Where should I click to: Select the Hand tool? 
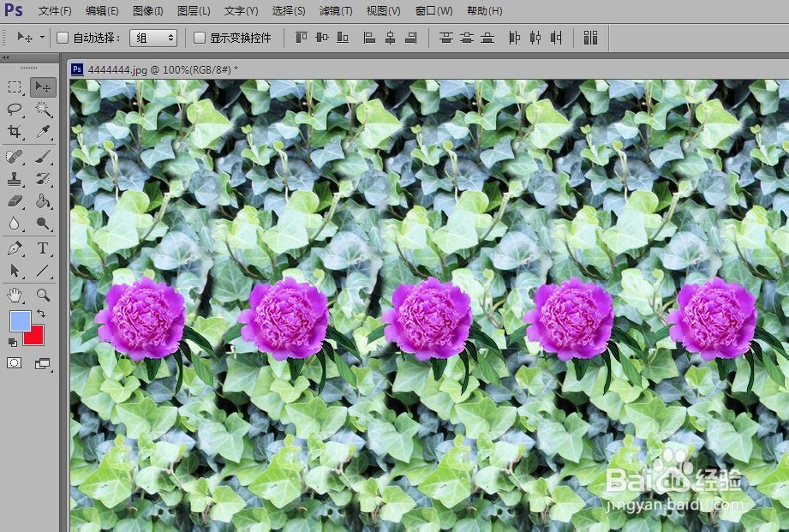[15, 296]
